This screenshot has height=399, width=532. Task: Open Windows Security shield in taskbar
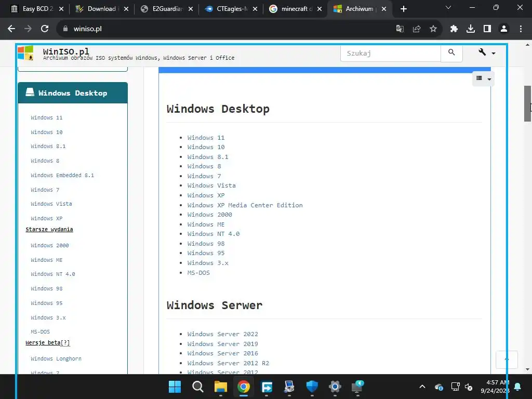[x=312, y=387]
